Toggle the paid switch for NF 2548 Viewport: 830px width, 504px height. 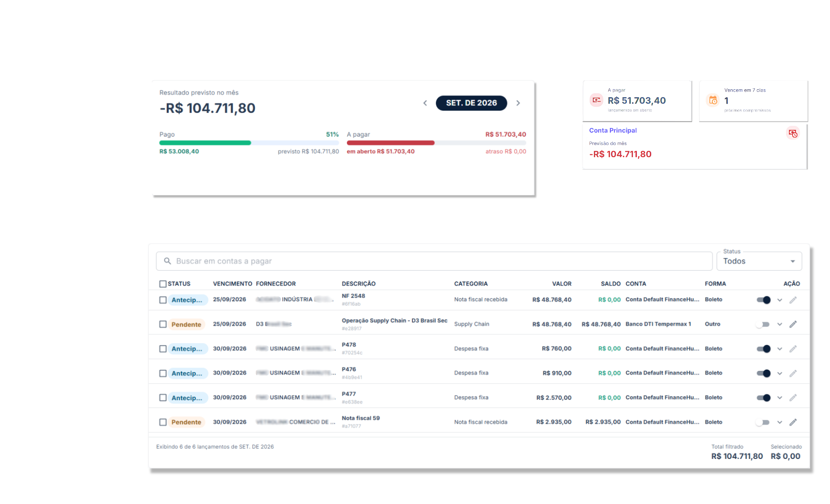(763, 300)
